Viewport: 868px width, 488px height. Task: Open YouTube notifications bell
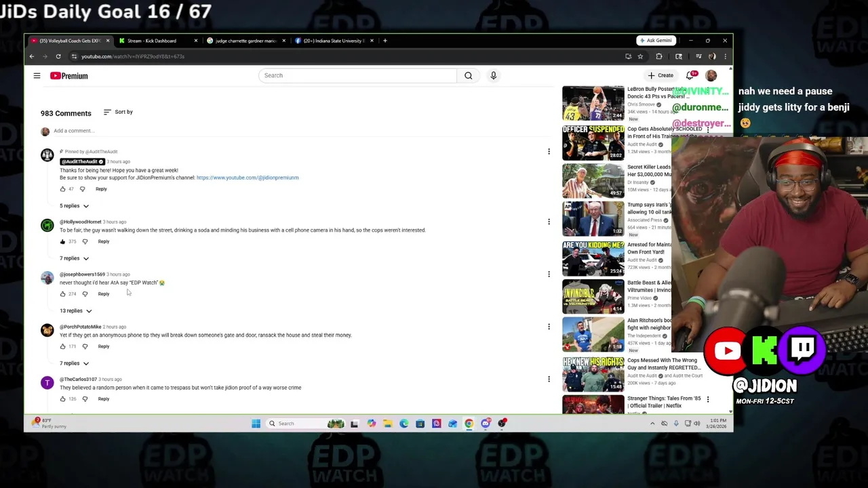coord(691,75)
